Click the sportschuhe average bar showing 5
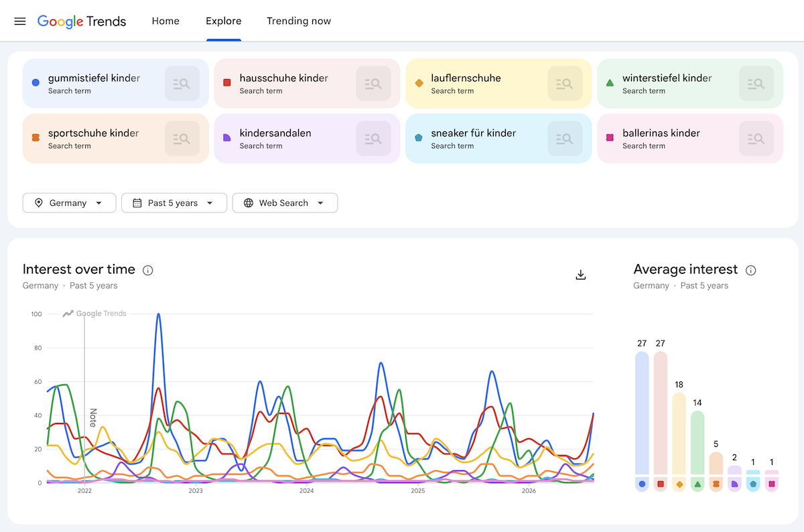The width and height of the screenshot is (804, 532). pyautogui.click(x=716, y=463)
